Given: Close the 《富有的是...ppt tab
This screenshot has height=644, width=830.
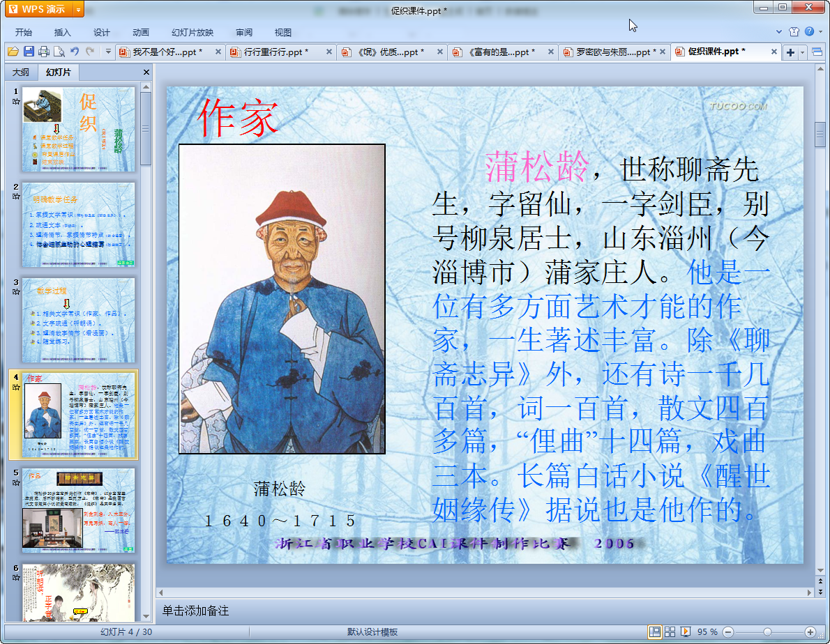Looking at the screenshot, I should click(551, 52).
